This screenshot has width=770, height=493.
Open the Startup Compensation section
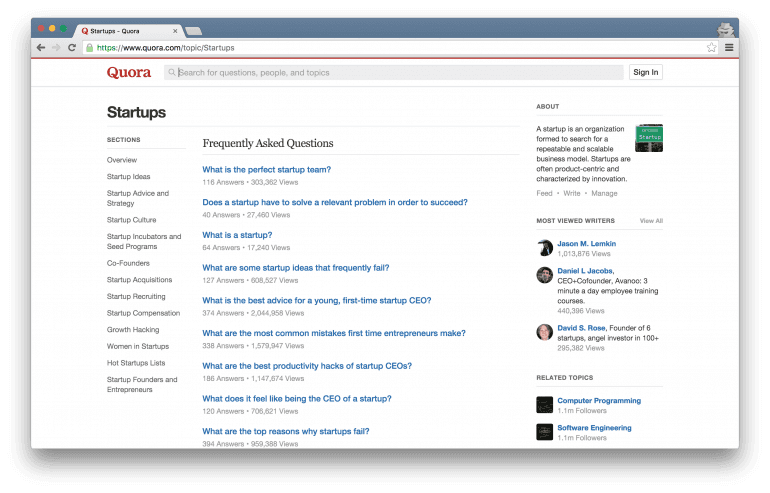[x=143, y=313]
